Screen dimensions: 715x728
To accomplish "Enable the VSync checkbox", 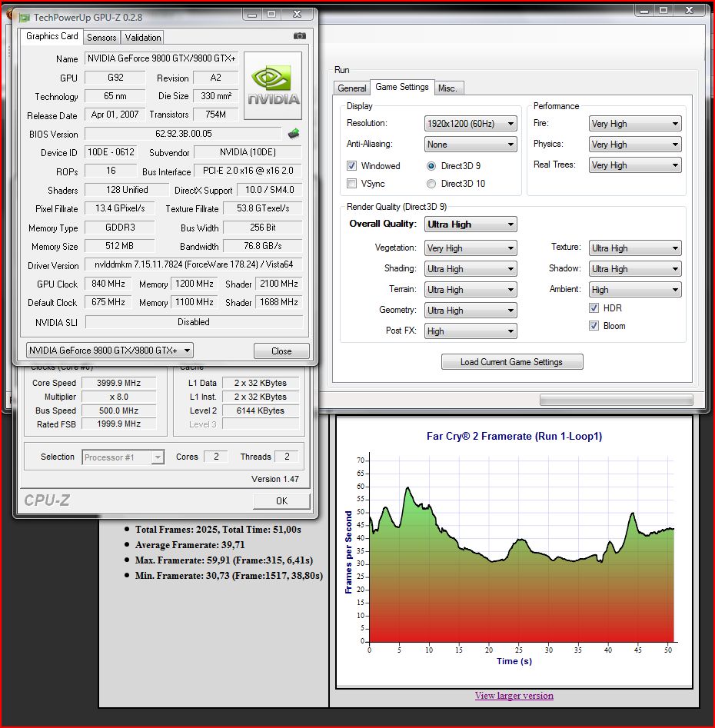I will 351,184.
